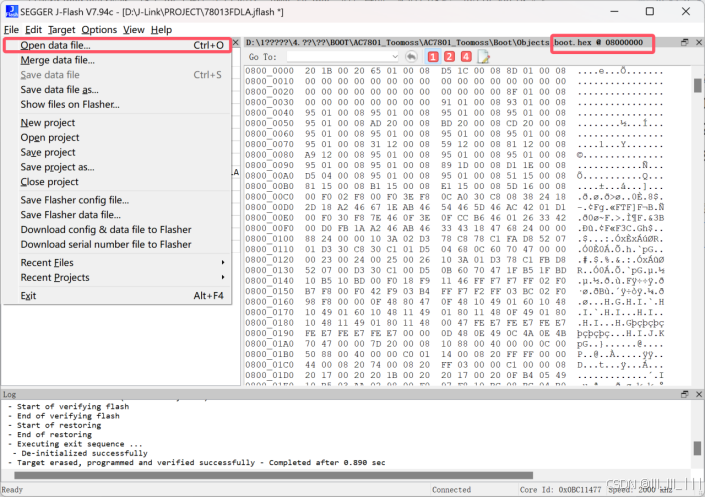705x497 pixels.
Task: Undock the hex data window
Action: [x=684, y=42]
